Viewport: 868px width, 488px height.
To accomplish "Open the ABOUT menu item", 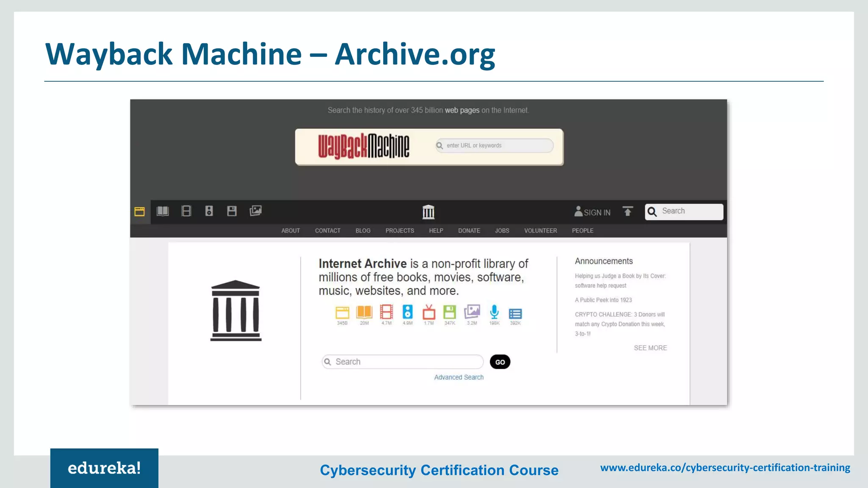I will pyautogui.click(x=291, y=231).
